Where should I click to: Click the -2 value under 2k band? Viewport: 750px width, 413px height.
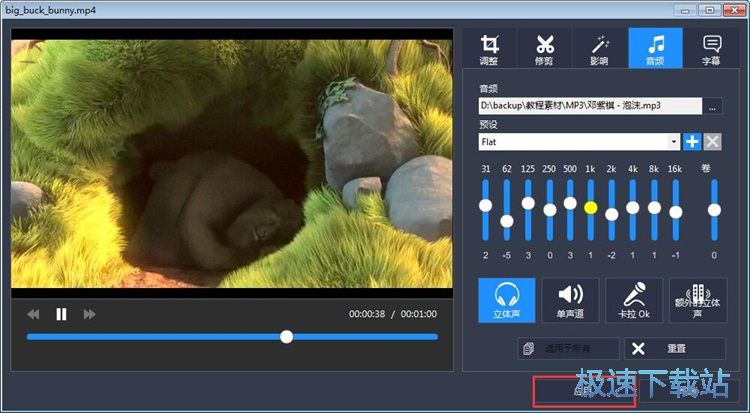tap(611, 256)
